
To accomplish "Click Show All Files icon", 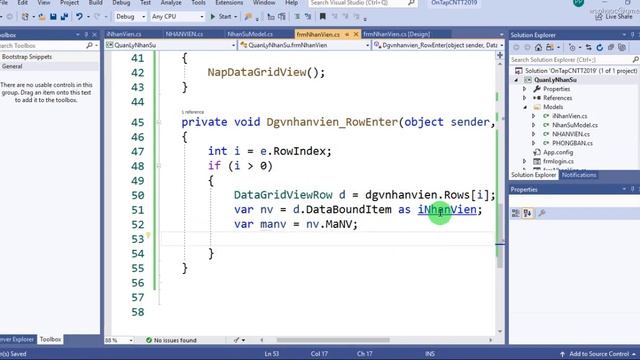I will click(x=622, y=48).
